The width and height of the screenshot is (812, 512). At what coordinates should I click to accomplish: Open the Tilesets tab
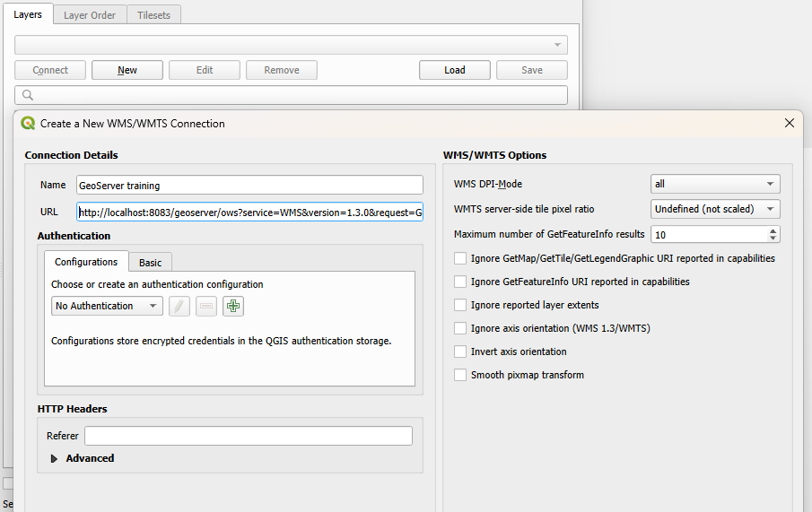(153, 15)
